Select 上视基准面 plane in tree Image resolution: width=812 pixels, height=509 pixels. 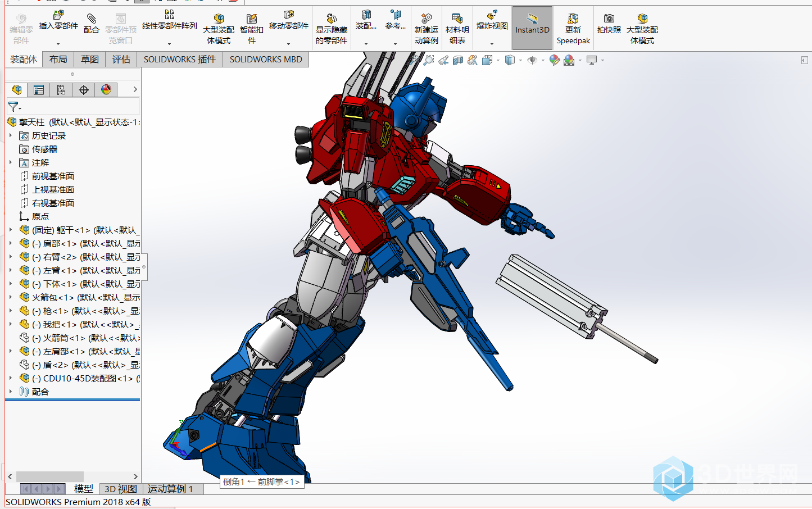(53, 190)
